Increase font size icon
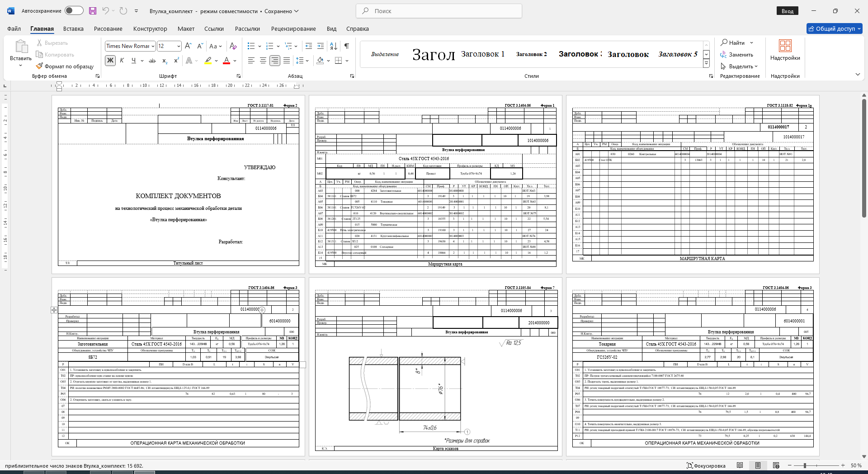Image resolution: width=868 pixels, height=474 pixels. tap(189, 46)
